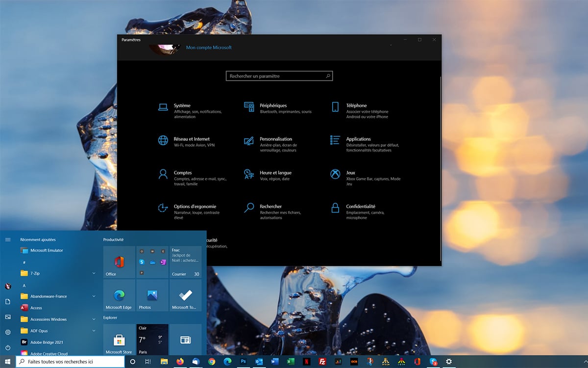Open the Rechercher settings category
The image size is (588, 368).
click(x=272, y=211)
